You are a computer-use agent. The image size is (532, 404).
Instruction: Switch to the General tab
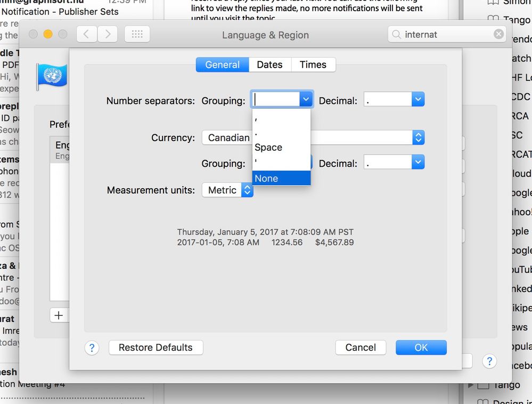(222, 64)
